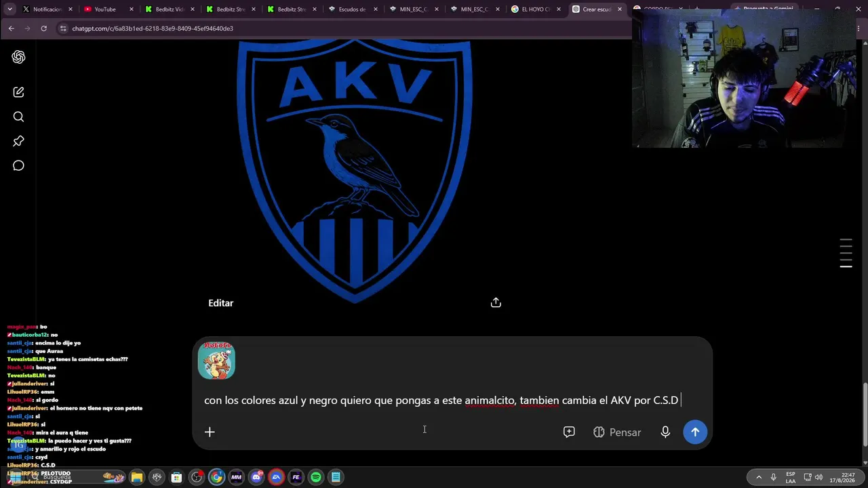Open the MM app in the taskbar
The width and height of the screenshot is (868, 488).
[x=236, y=477]
